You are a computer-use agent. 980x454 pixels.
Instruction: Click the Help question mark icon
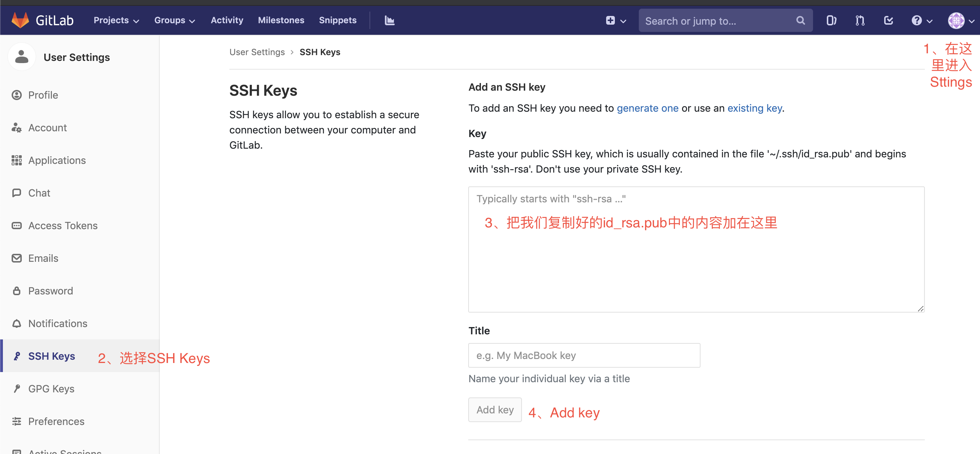(916, 21)
